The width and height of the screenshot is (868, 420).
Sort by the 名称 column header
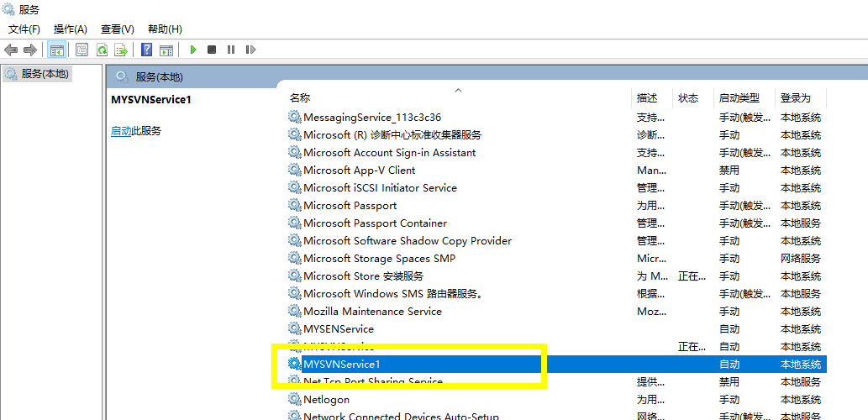pos(300,98)
